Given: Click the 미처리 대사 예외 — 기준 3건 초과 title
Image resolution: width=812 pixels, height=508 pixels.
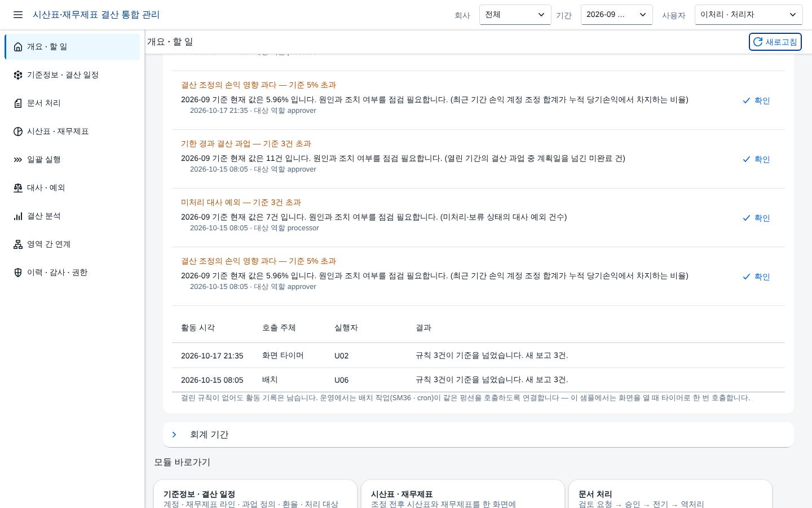Looking at the screenshot, I should (241, 203).
